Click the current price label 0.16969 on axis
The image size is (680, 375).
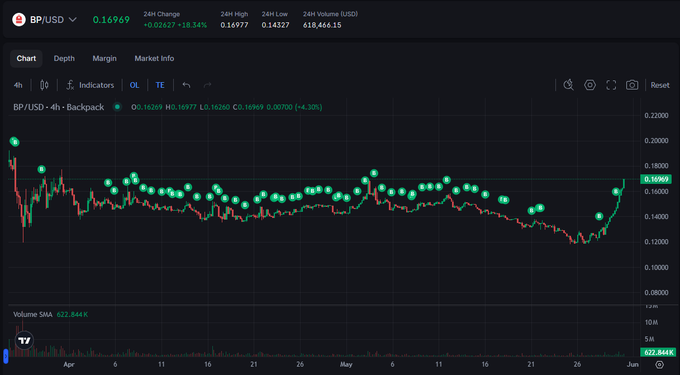[x=656, y=179]
